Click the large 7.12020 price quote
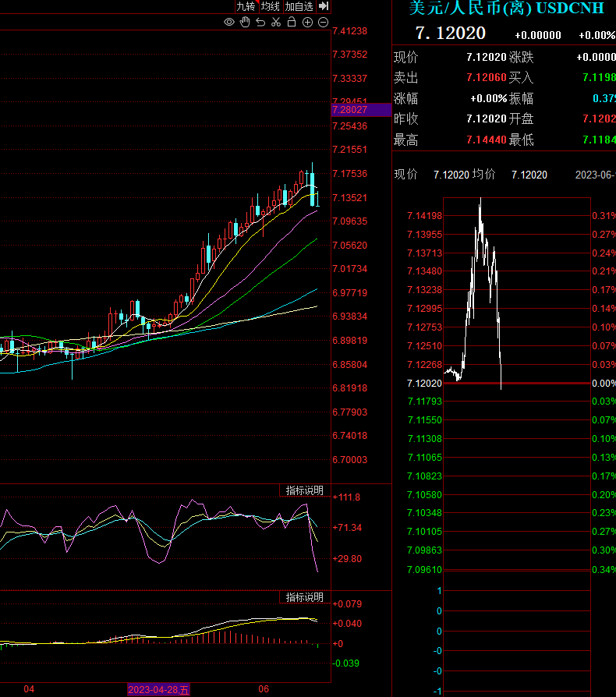This screenshot has height=697, width=616. click(x=450, y=33)
